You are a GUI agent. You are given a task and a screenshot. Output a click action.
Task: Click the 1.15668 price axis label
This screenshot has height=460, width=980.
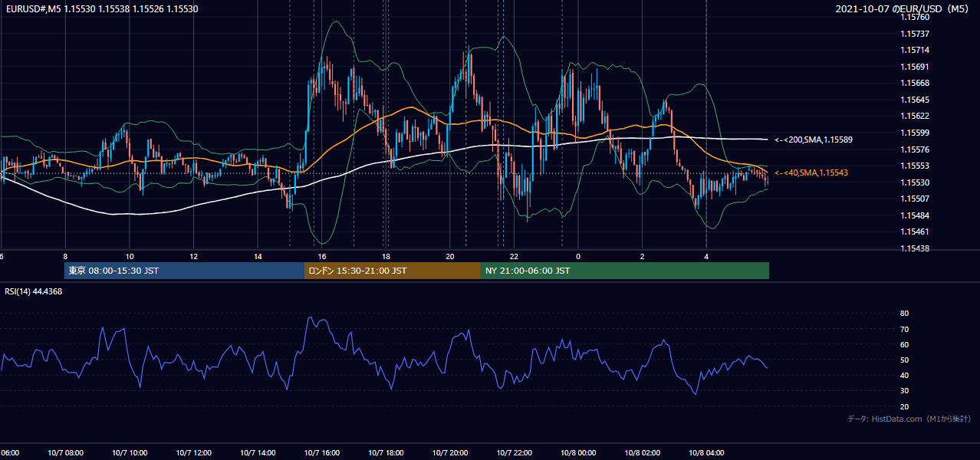click(915, 84)
